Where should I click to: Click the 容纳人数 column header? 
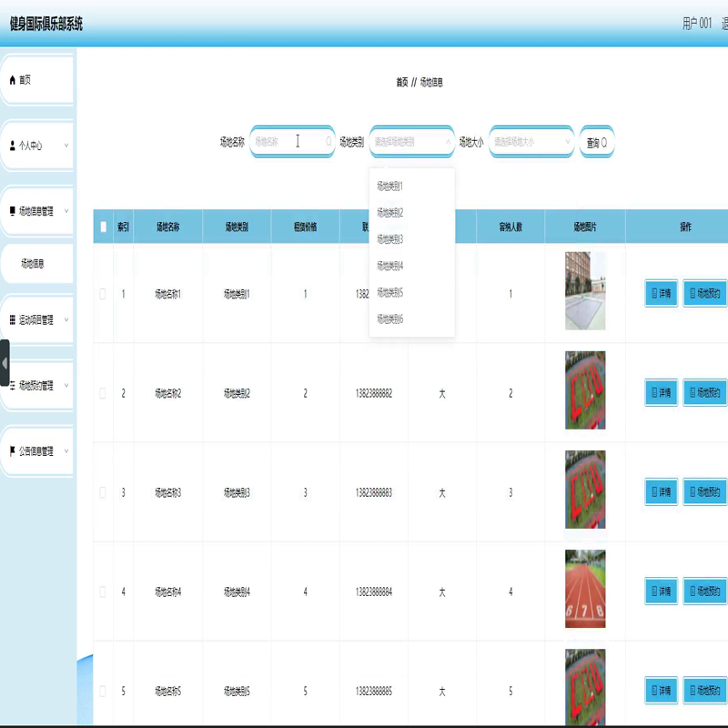click(x=511, y=227)
